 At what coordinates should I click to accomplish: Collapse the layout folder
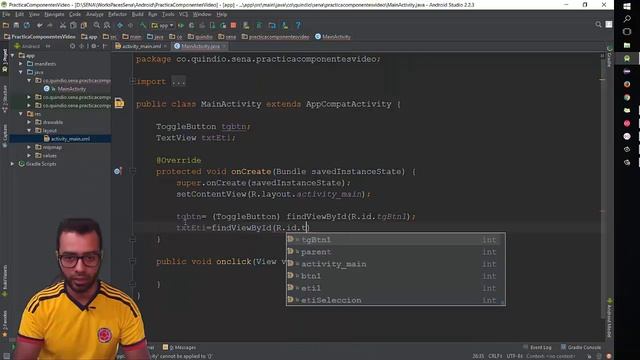tap(29, 131)
